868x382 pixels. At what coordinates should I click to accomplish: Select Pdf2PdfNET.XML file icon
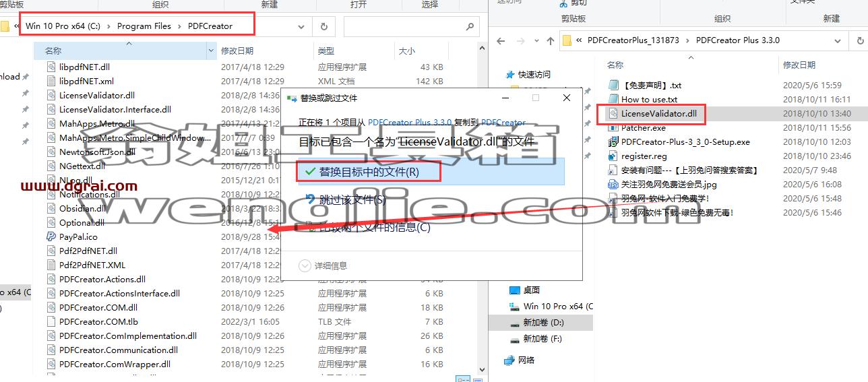pyautogui.click(x=52, y=265)
